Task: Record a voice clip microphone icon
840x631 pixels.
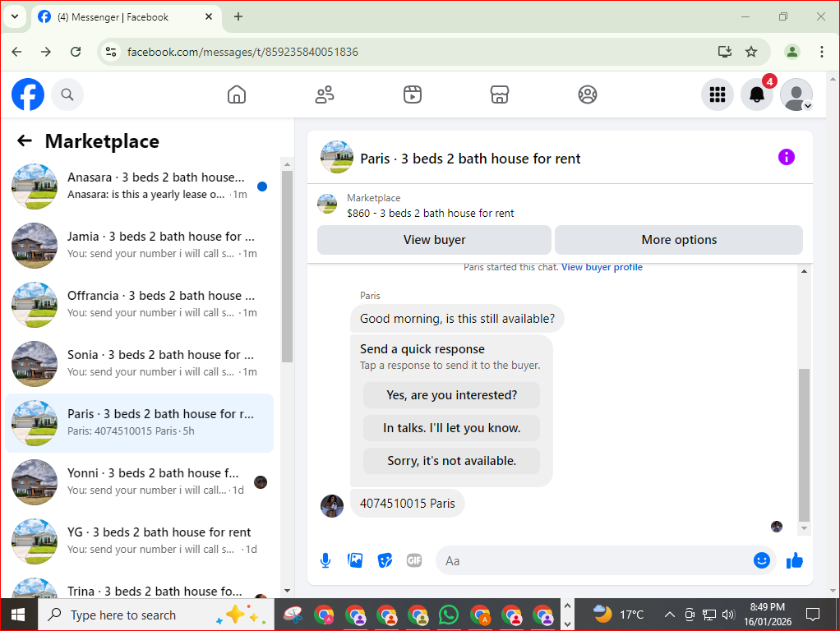Action: (x=325, y=561)
